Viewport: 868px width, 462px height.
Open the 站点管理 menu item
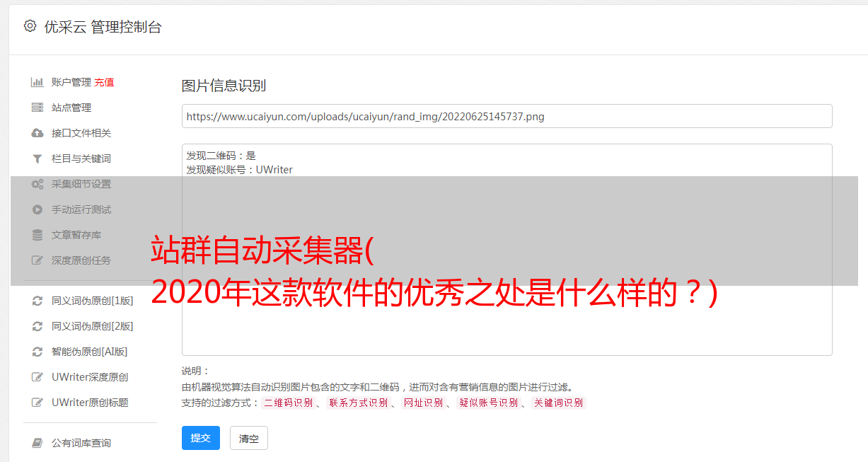(71, 108)
